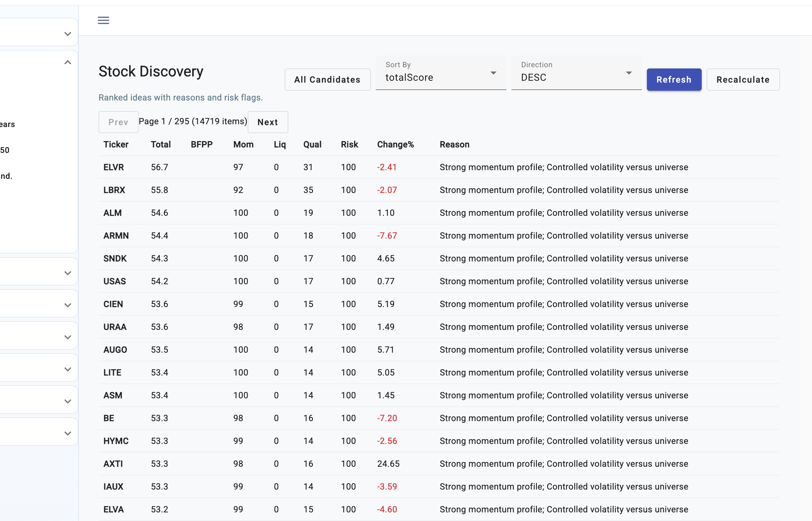Open the Sort By totalScore dropdown
Image resolution: width=812 pixels, height=521 pixels.
pos(441,73)
